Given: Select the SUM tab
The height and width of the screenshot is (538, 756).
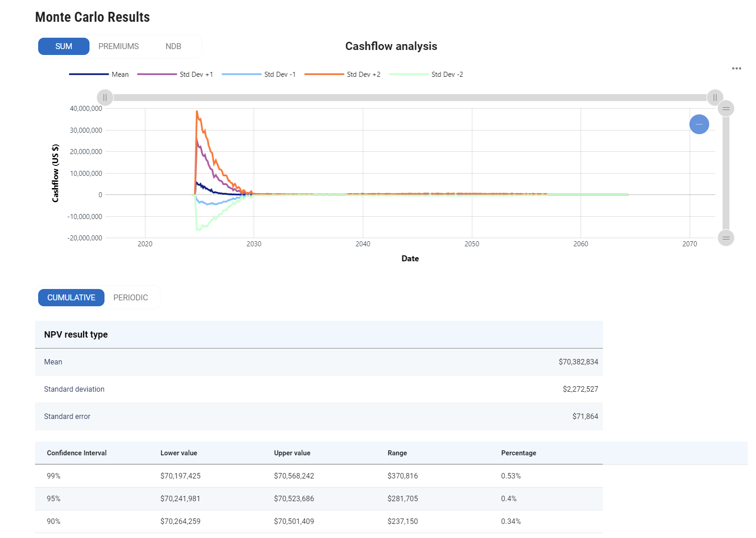Looking at the screenshot, I should (64, 46).
